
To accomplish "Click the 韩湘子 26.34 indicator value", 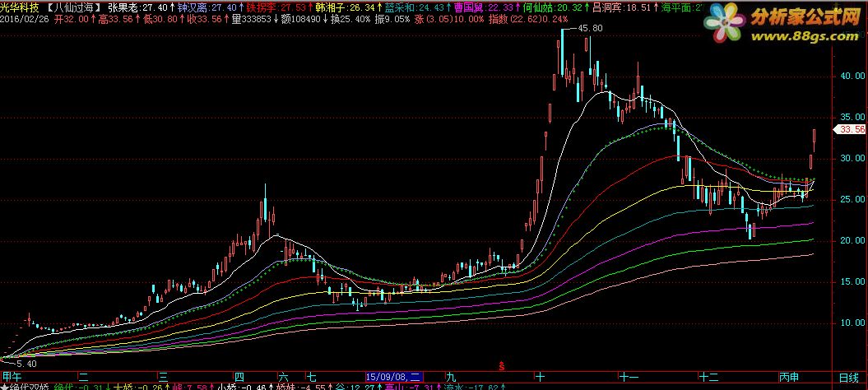I will tap(348, 7).
